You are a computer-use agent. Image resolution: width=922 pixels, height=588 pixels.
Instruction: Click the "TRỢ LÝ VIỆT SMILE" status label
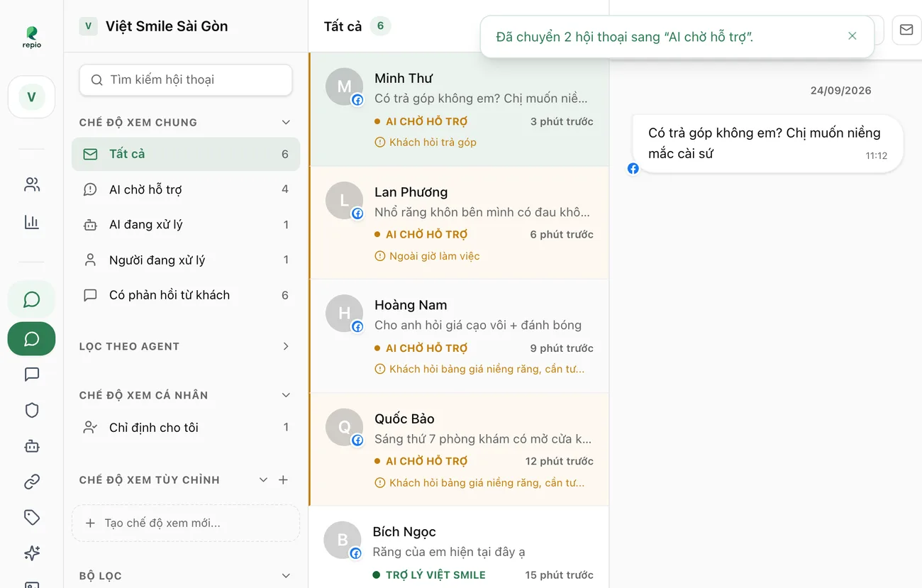click(435, 575)
